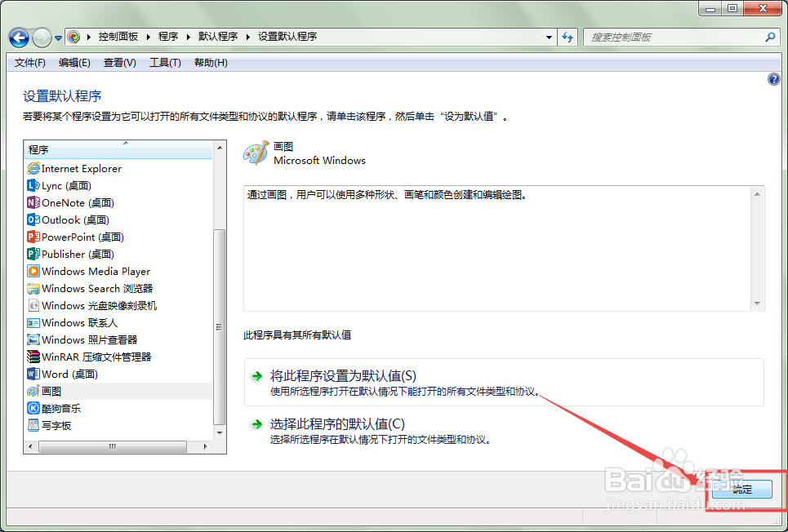This screenshot has height=532, width=788.
Task: Select 写字板 text row
Action: tap(56, 425)
